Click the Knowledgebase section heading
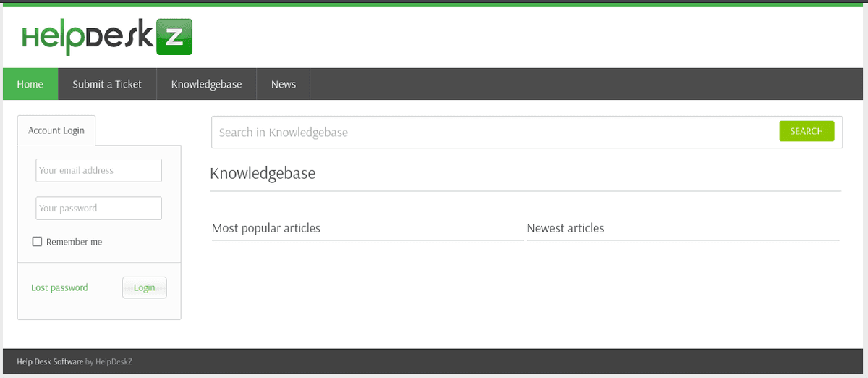 [263, 173]
